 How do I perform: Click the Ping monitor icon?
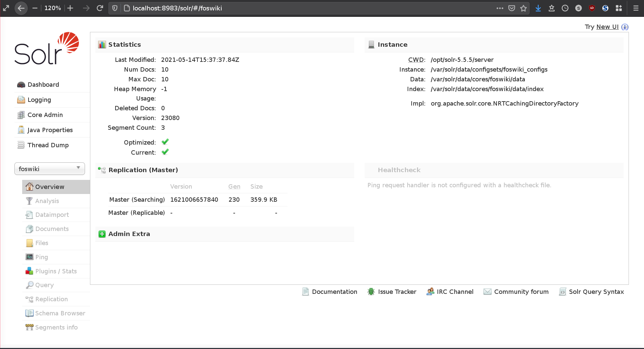[30, 257]
